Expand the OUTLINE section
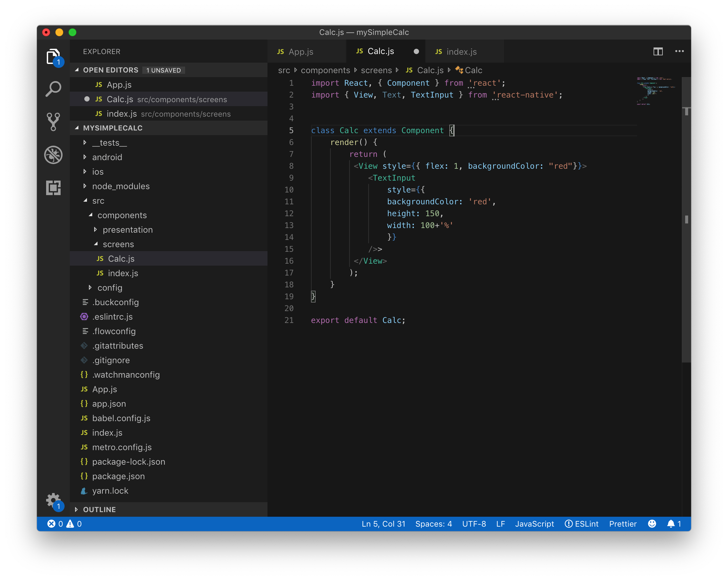 (99, 509)
